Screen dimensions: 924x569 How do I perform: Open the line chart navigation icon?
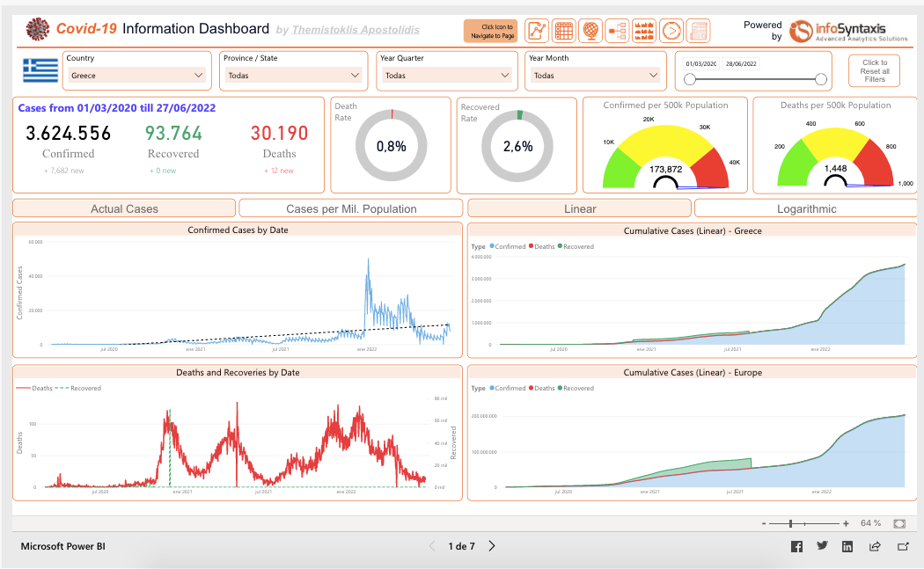coord(537,31)
